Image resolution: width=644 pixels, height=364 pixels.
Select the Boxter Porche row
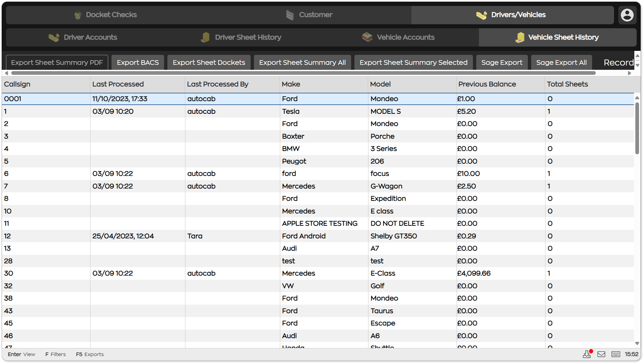[x=318, y=136]
